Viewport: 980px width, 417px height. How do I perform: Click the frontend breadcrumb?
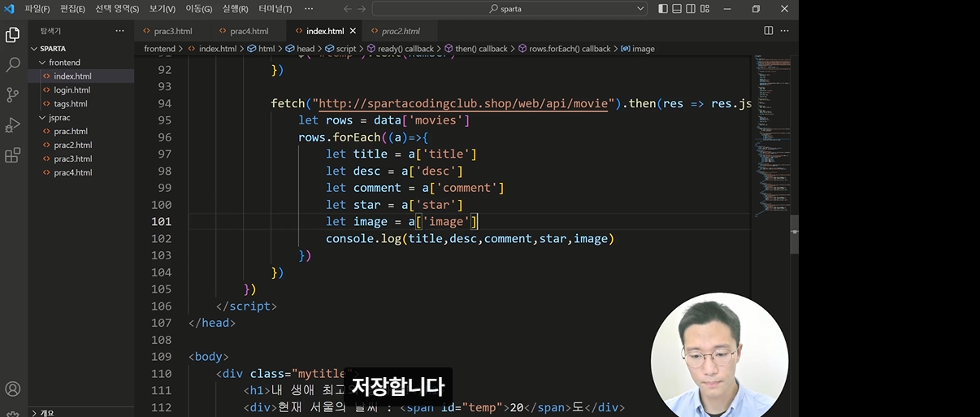tap(160, 49)
